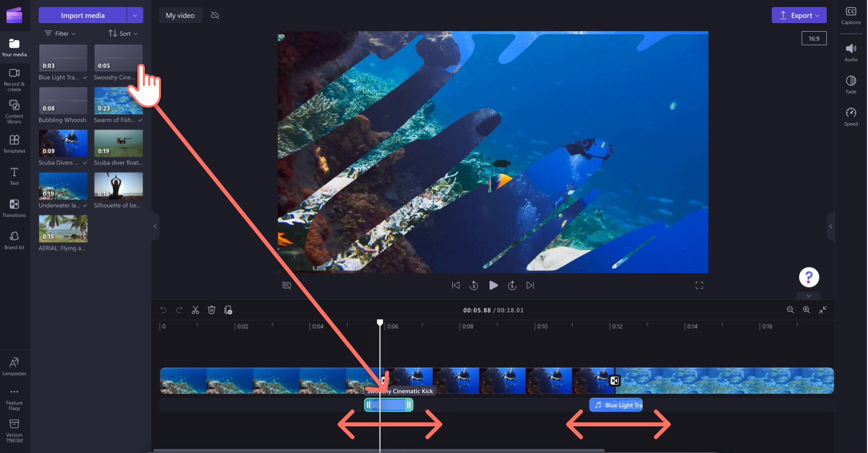Click the Export button
The width and height of the screenshot is (868, 453).
point(799,15)
